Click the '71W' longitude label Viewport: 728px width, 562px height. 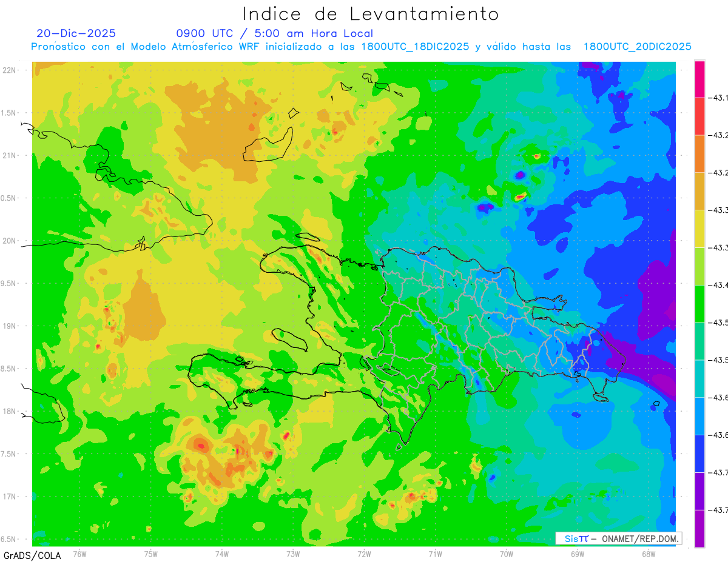pos(435,553)
